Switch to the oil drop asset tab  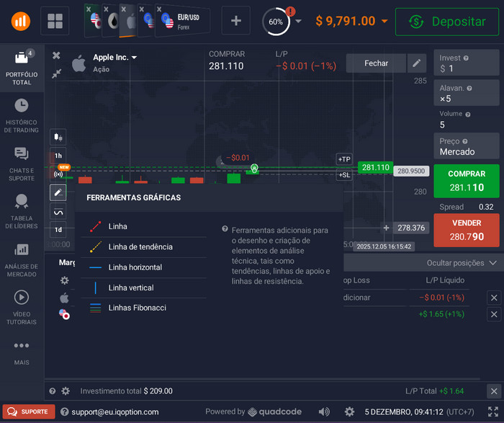click(x=112, y=21)
